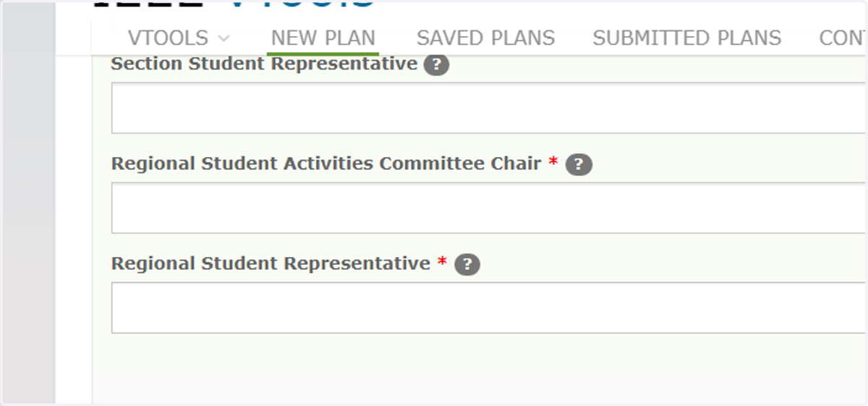868x406 pixels.
Task: Click red asterisk next to Committee Chair
Action: pyautogui.click(x=553, y=161)
